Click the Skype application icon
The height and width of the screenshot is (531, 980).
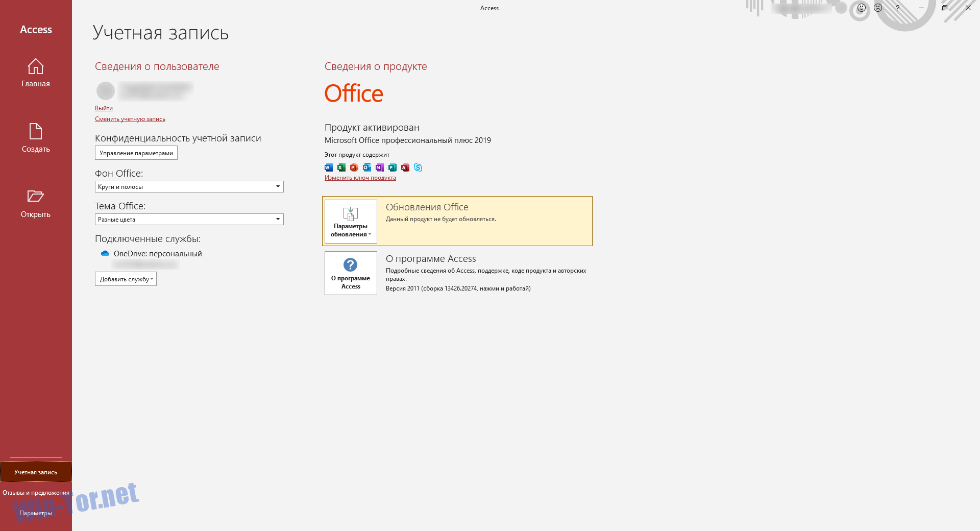[x=418, y=167]
